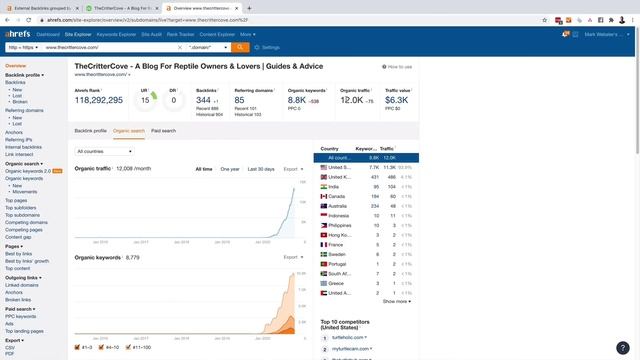Switch to the Backlink profile tab

(91, 131)
